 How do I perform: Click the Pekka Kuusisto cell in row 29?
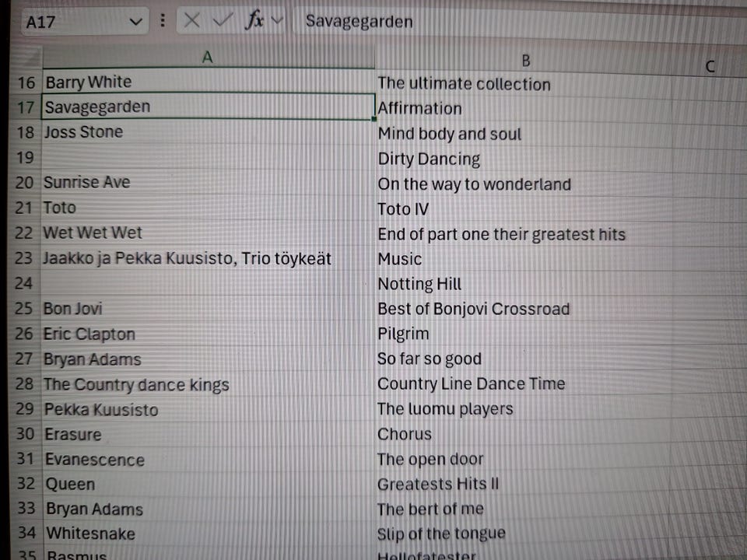tap(209, 410)
